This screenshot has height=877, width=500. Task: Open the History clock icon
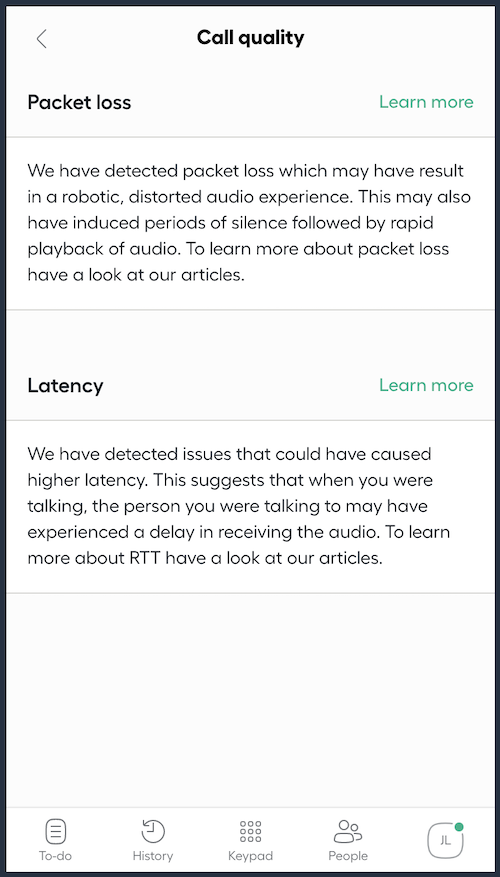point(153,831)
